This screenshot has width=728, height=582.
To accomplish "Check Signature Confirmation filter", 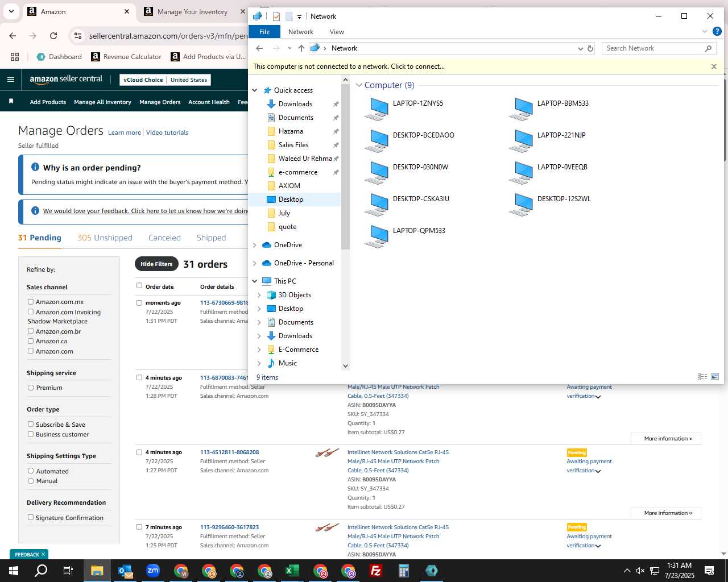I will tap(31, 517).
